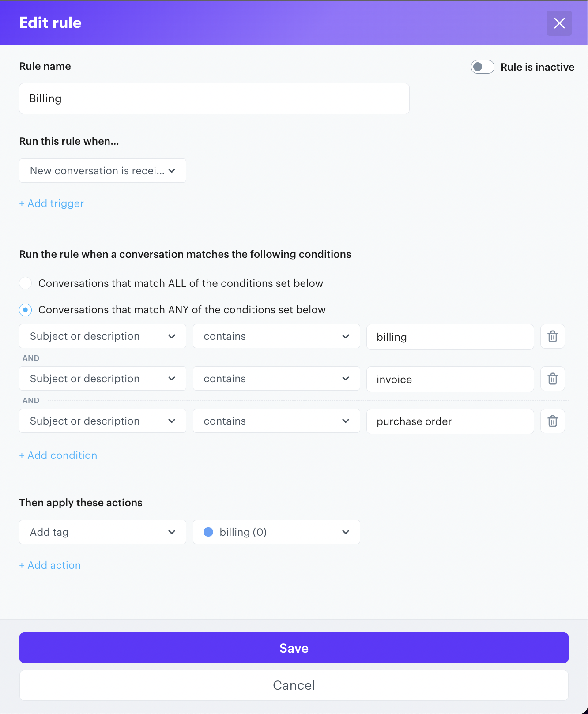Select match ANY conditions radio
This screenshot has height=714, width=588.
pyautogui.click(x=26, y=310)
